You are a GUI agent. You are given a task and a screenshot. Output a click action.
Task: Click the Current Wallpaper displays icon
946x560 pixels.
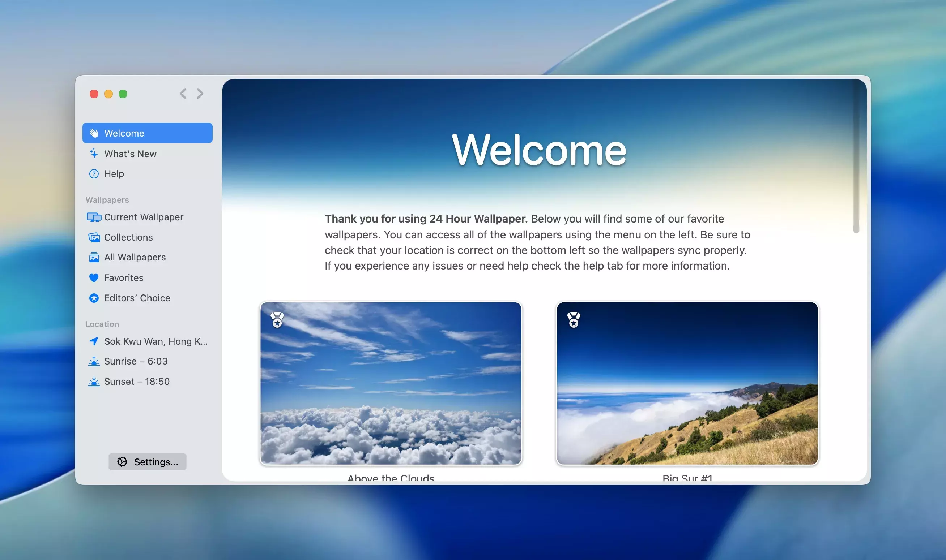pyautogui.click(x=94, y=217)
